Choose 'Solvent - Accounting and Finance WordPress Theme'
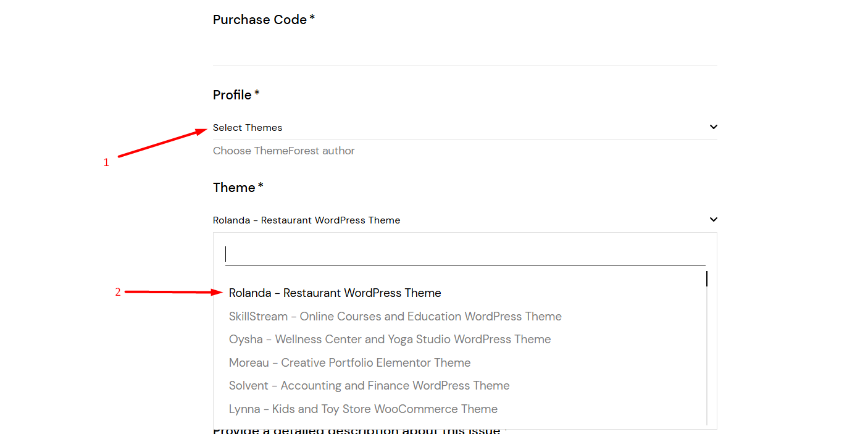The image size is (868, 434). pos(369,386)
